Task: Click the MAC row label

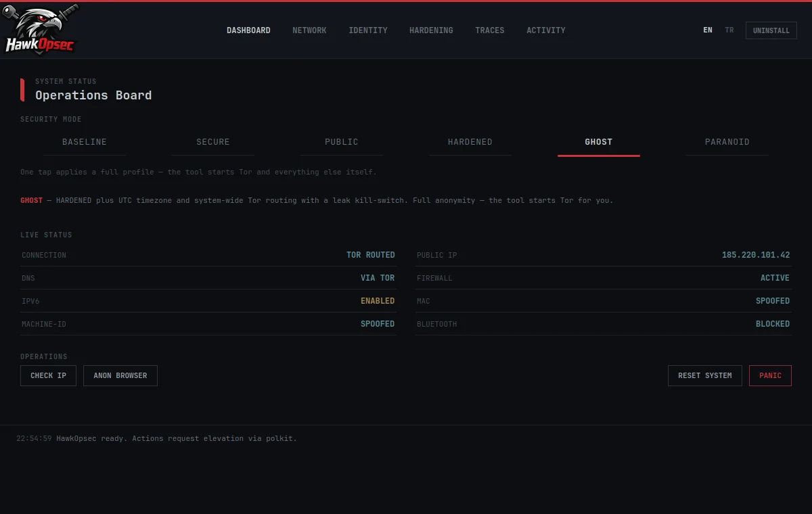Action: coord(424,301)
